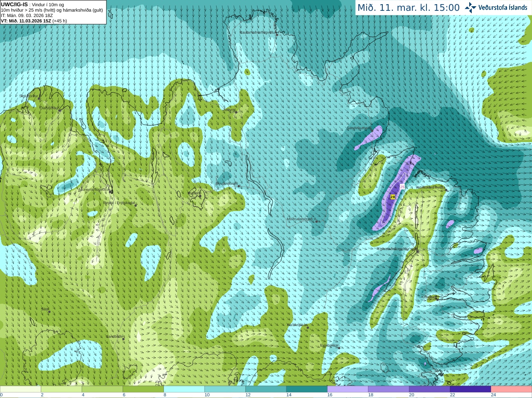Click the legend tick label '8'

click(165, 395)
